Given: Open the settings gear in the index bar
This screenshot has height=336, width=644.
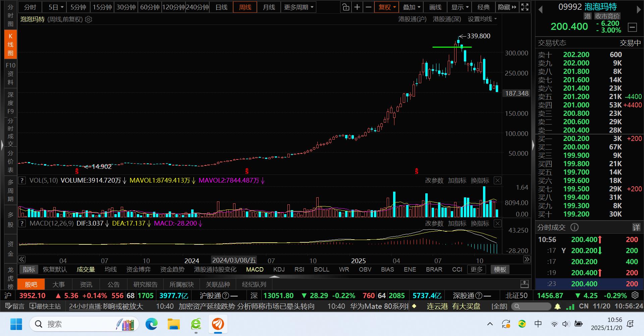Looking at the screenshot, I should (x=635, y=295).
